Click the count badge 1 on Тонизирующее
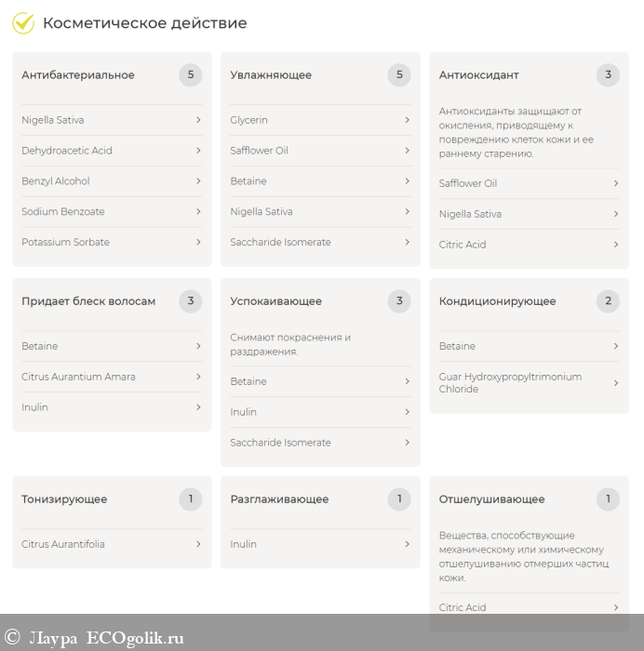Screen dimensions: 644x651 pos(191,499)
